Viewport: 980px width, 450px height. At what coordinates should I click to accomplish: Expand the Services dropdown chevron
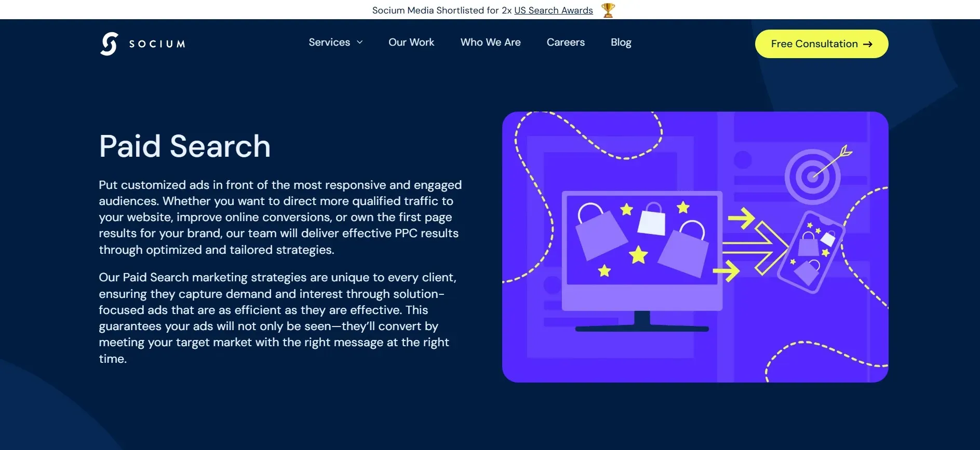[359, 43]
